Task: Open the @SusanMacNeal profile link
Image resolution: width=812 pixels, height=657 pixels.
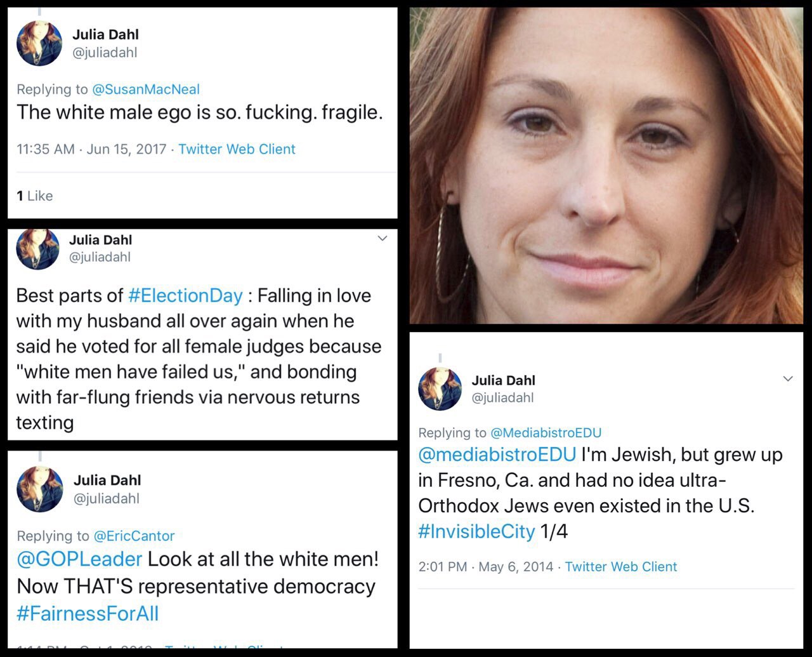Action: click(146, 90)
